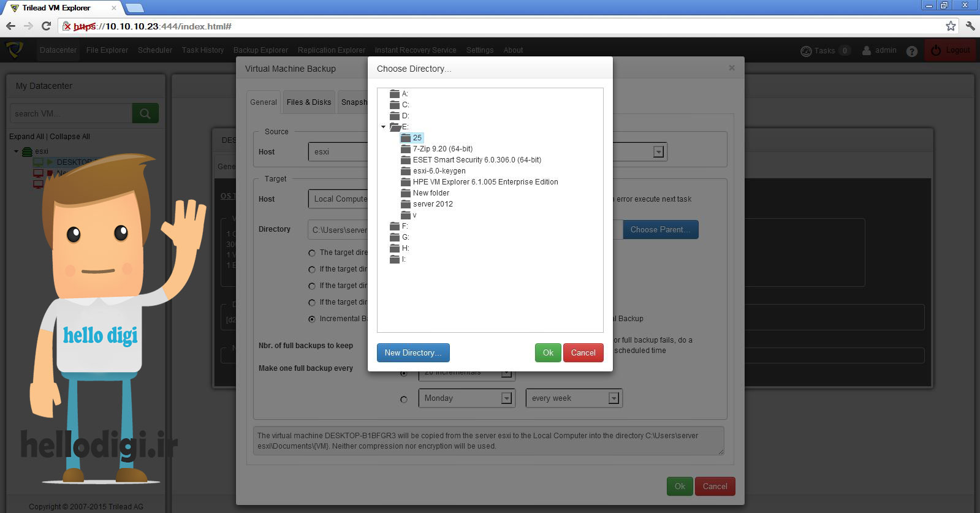The height and width of the screenshot is (513, 980).
Task: Click the browser address bar URL
Action: [152, 26]
